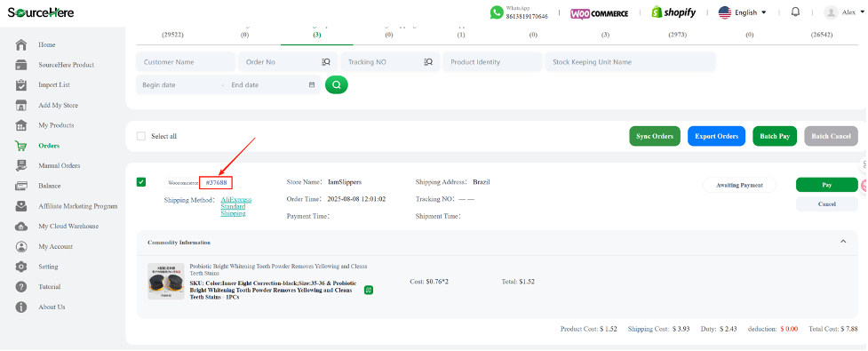Image resolution: width=868 pixels, height=351 pixels.
Task: Click the Manual Orders icon
Action: tap(21, 165)
